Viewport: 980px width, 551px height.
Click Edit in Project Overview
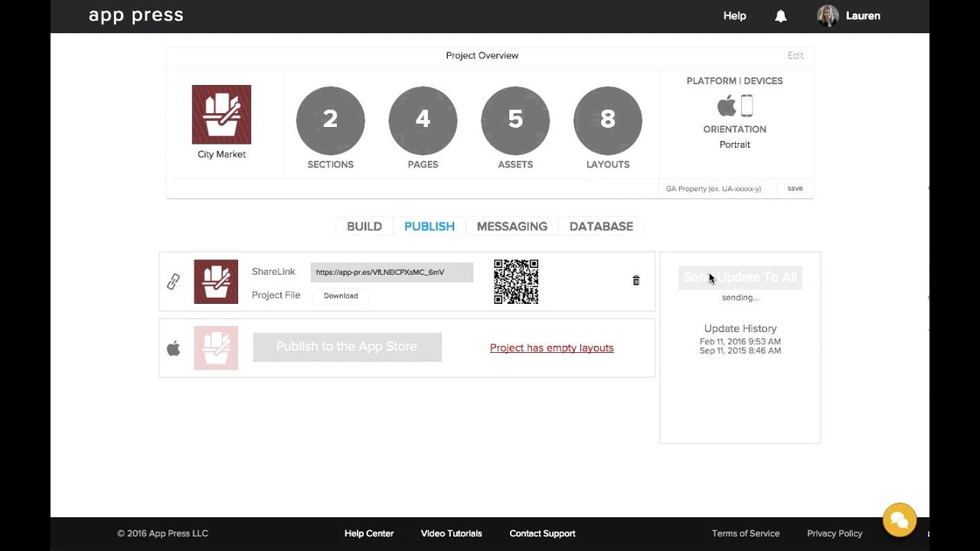[795, 56]
